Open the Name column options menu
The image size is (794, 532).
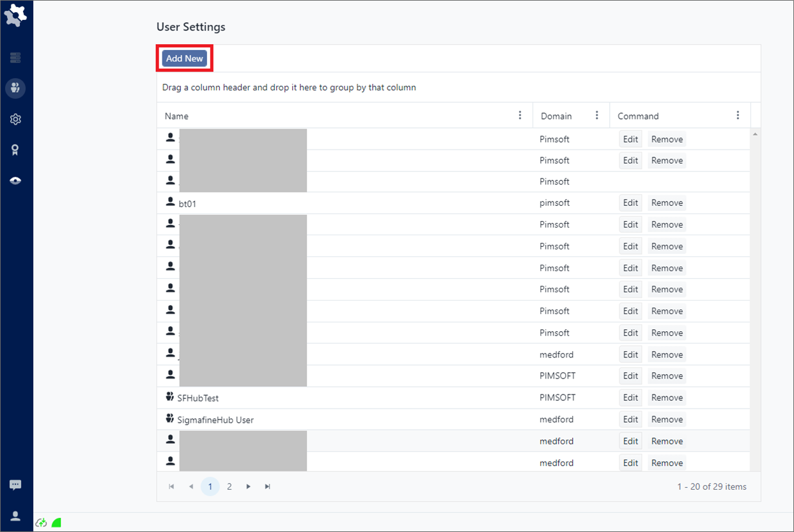(520, 116)
